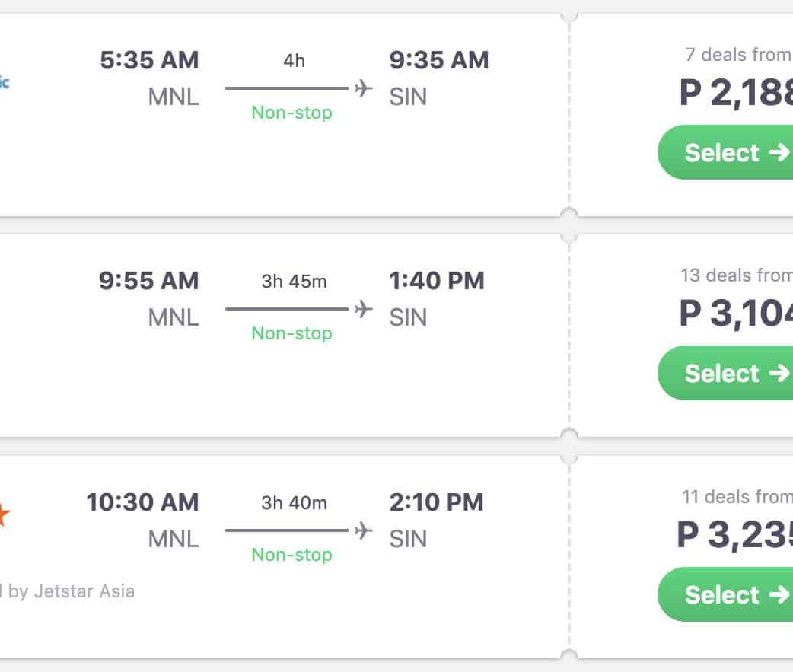Click the 3h 40m flight duration

294,502
